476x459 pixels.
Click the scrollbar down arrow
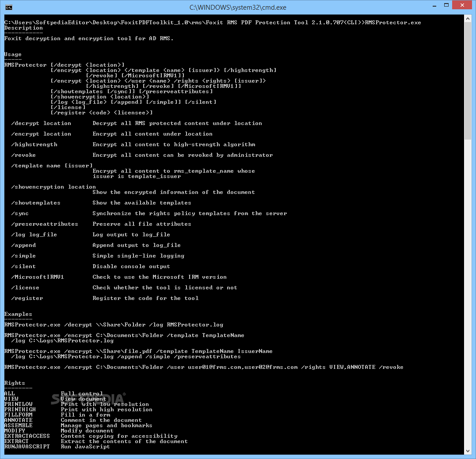468,451
